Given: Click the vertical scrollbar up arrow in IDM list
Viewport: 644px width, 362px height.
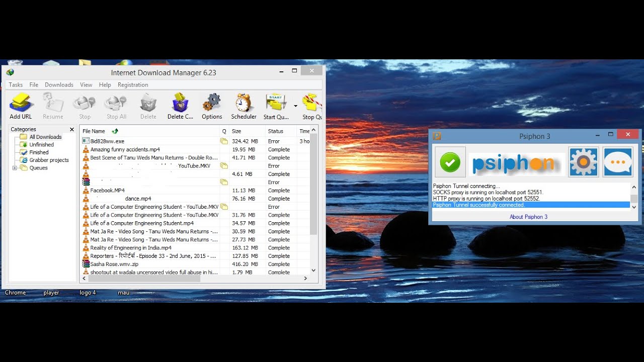Looking at the screenshot, I should pos(313,130).
